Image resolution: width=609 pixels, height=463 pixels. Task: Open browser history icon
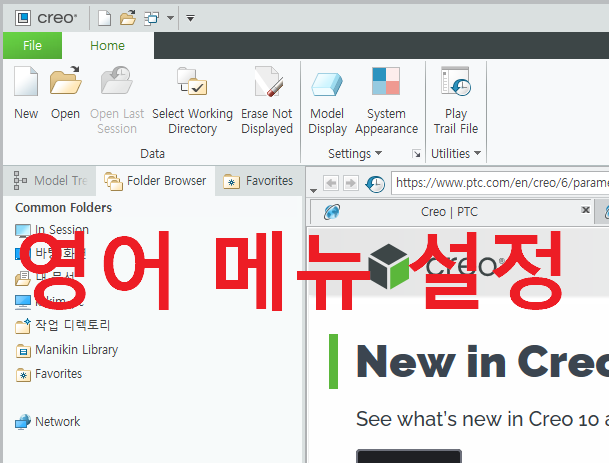point(375,184)
